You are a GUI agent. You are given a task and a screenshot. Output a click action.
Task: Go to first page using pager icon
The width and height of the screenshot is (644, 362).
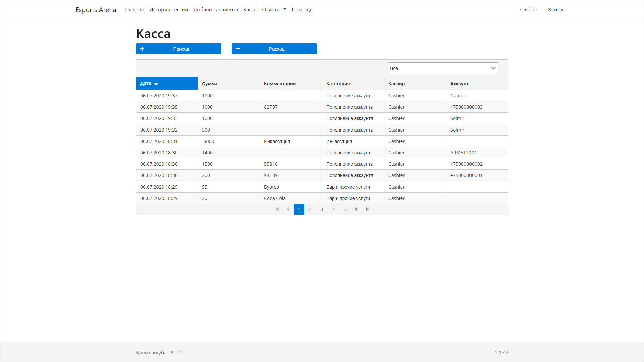pyautogui.click(x=277, y=209)
